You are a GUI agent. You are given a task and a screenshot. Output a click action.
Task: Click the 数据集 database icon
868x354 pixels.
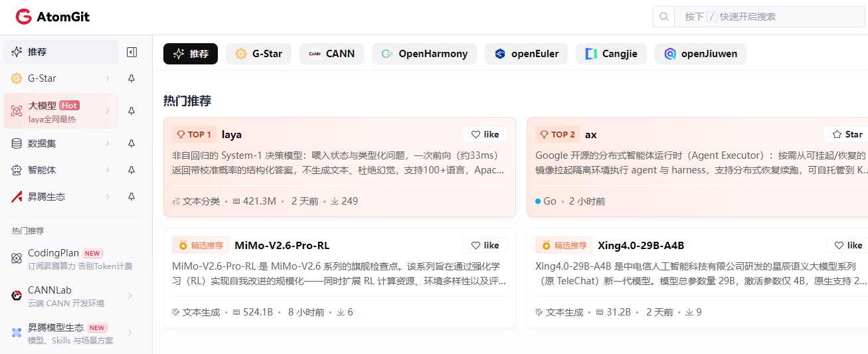pyautogui.click(x=17, y=143)
